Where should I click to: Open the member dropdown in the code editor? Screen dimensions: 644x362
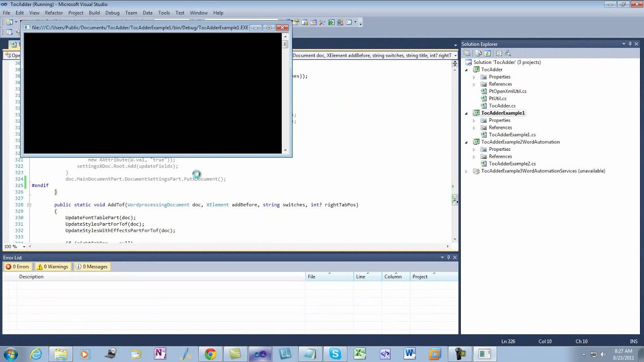coord(455,55)
